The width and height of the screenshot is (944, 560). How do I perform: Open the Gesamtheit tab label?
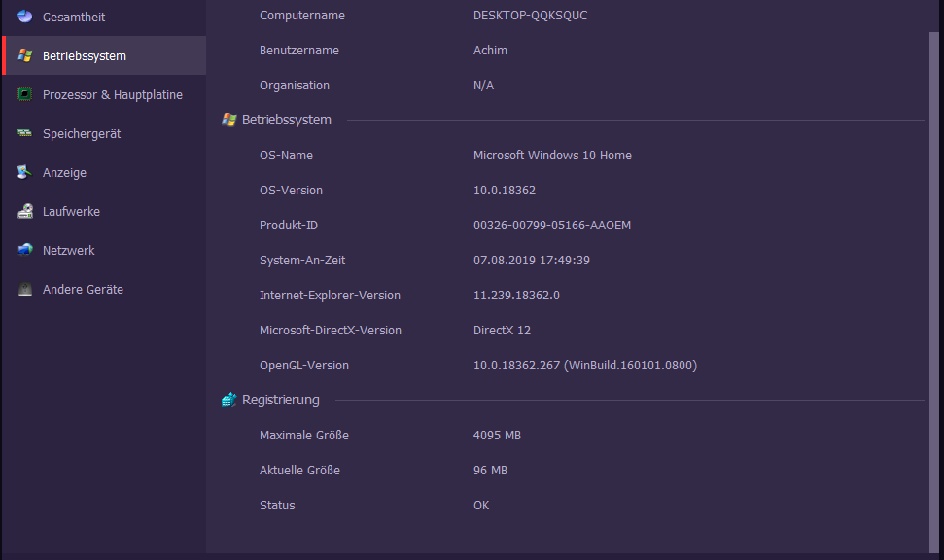[74, 17]
